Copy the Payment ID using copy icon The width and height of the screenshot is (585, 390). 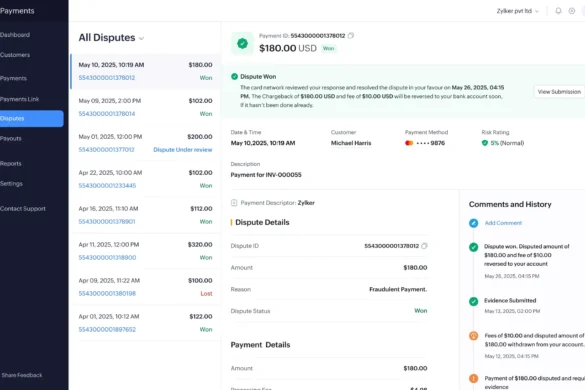click(x=351, y=36)
